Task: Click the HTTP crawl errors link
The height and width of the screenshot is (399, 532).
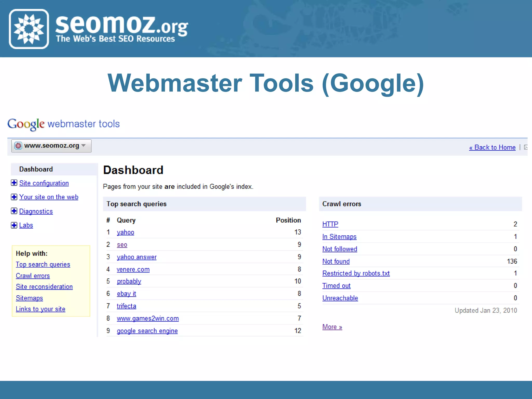Action: pos(330,224)
